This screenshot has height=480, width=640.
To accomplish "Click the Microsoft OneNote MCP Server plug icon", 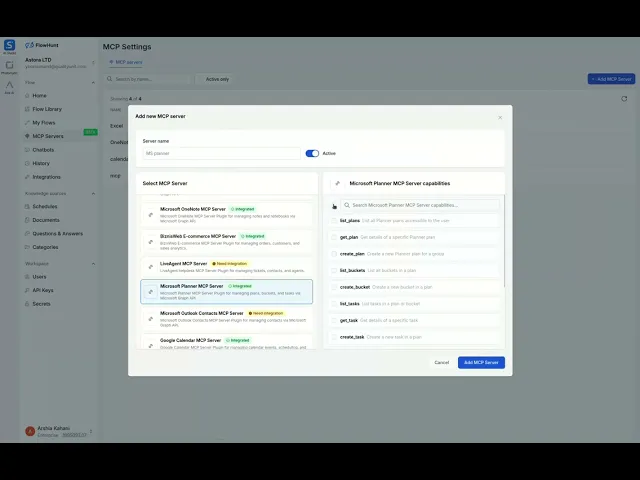I will [151, 215].
